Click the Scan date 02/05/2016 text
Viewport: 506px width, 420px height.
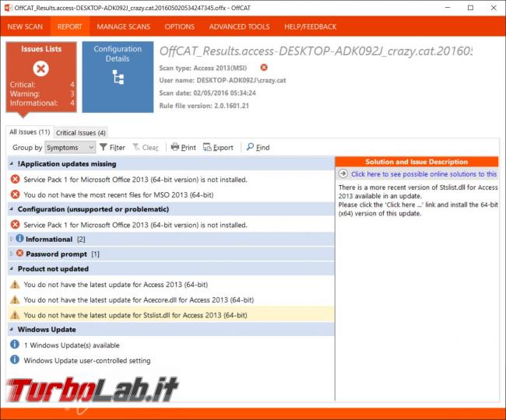208,93
